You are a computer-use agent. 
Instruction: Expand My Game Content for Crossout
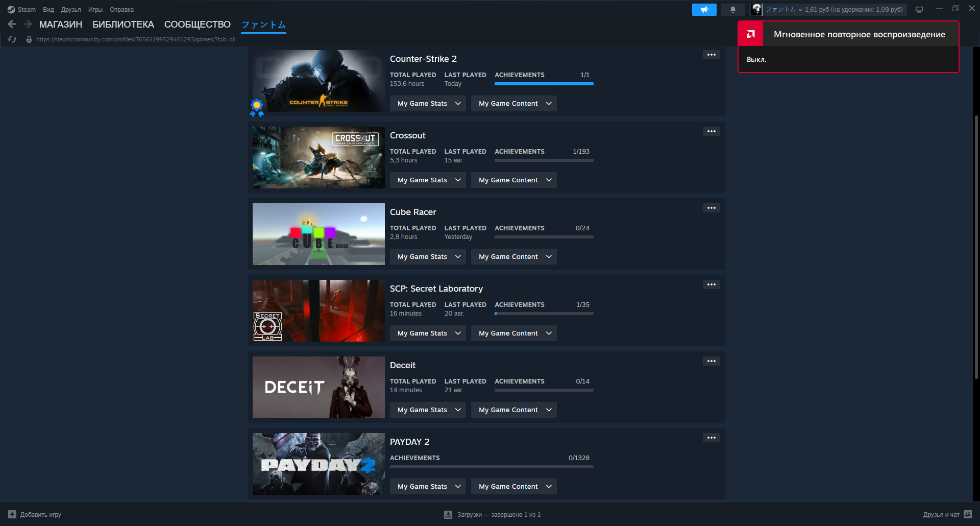[514, 180]
